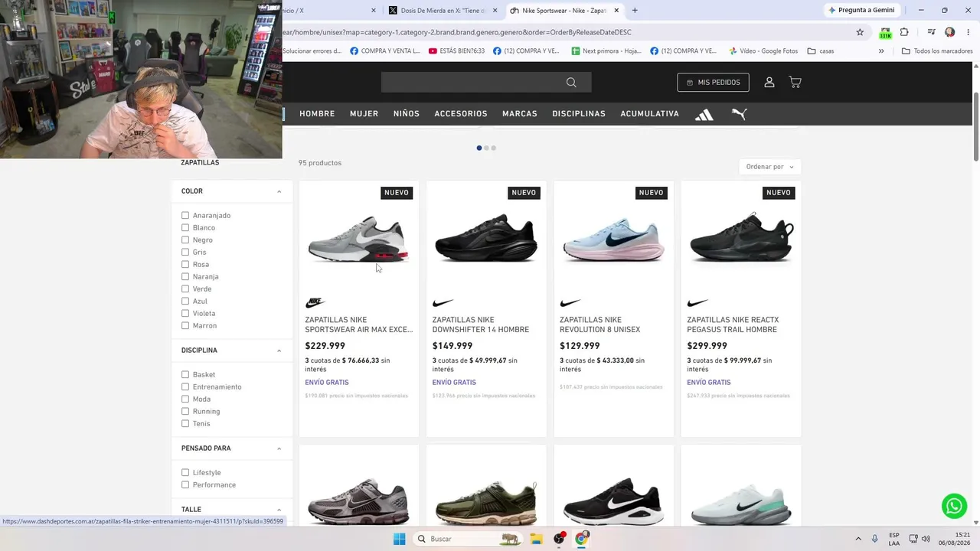Open File Explorer from the taskbar
The image size is (980, 551).
(x=536, y=539)
